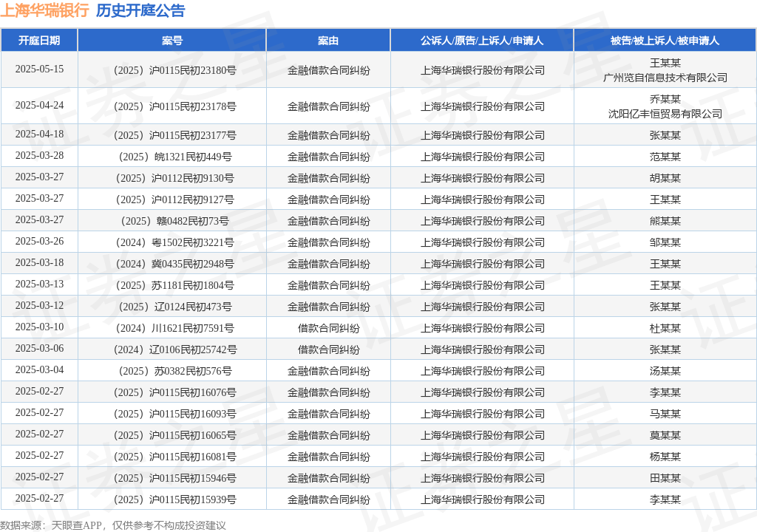Viewport: 757px width, 532px height.
Task: Select the 公诉人/原告/上诉人/申请人 column header
Action: (482, 41)
